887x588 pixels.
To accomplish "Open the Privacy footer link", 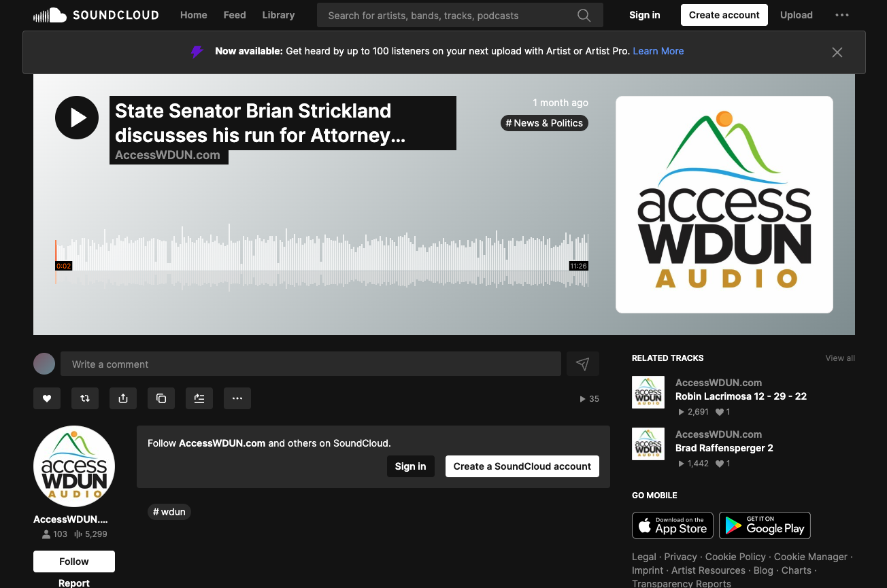I will 681,557.
